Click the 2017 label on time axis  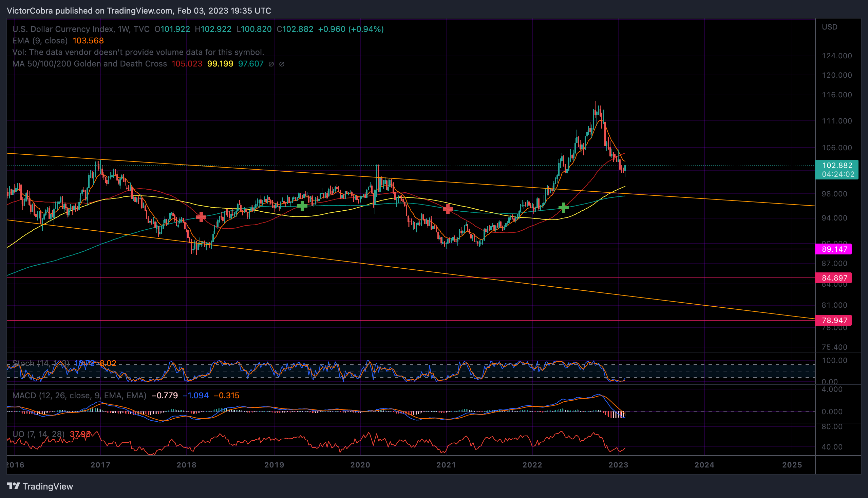click(x=100, y=465)
